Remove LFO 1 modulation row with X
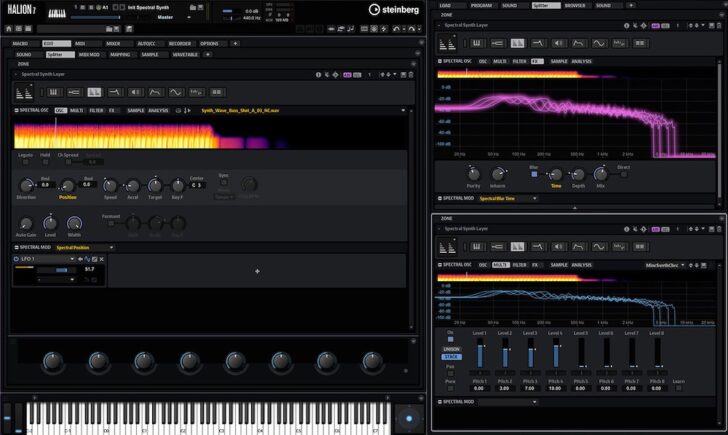This screenshot has width=728, height=435. [101, 259]
